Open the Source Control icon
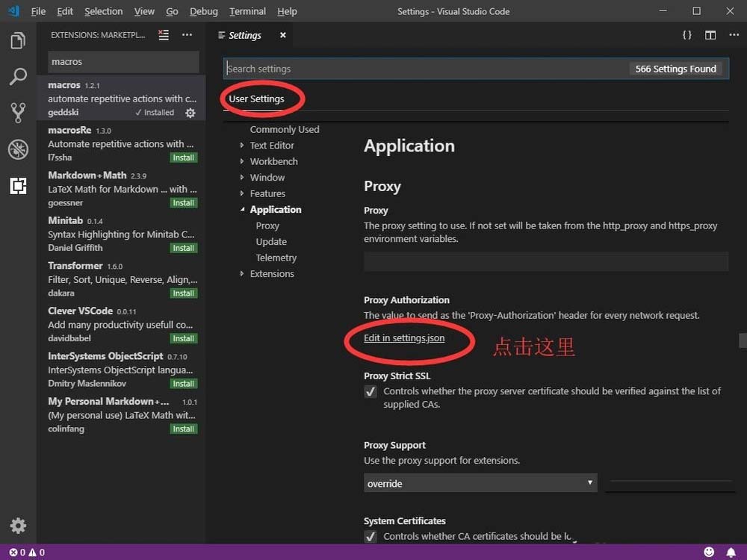747x560 pixels. click(18, 112)
